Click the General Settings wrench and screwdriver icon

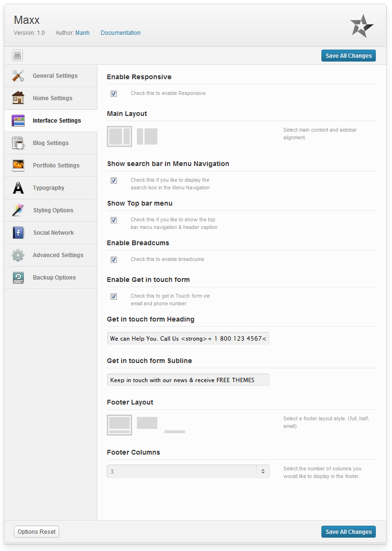click(x=18, y=76)
